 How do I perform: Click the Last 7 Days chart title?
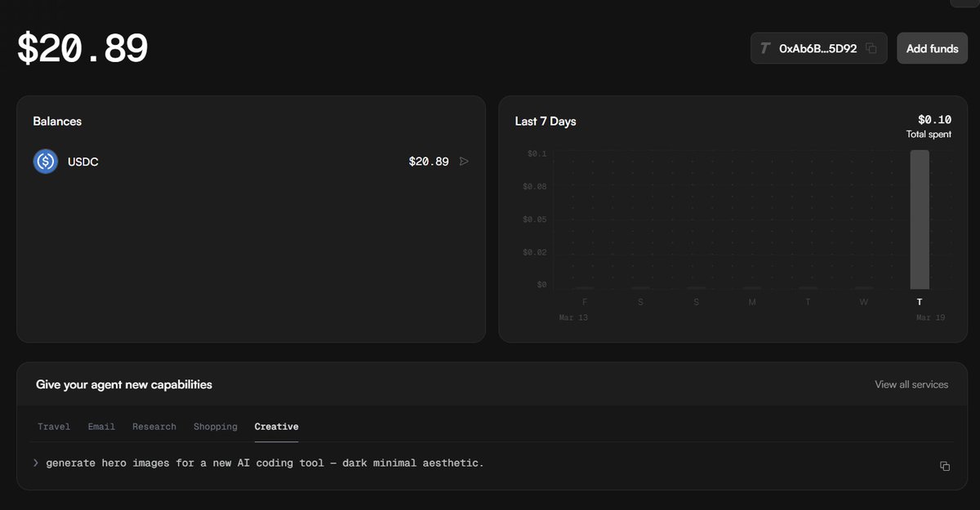pyautogui.click(x=546, y=121)
